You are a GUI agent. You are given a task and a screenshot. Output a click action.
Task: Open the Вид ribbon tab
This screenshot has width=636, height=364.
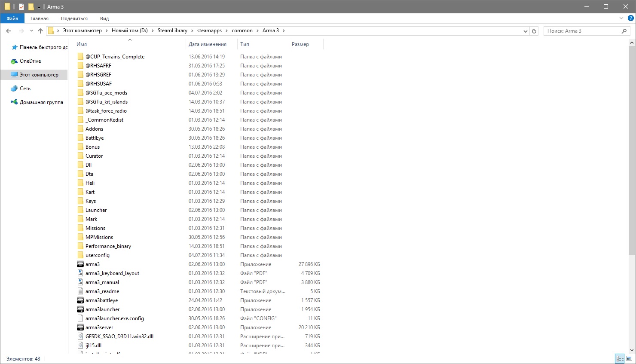[104, 18]
